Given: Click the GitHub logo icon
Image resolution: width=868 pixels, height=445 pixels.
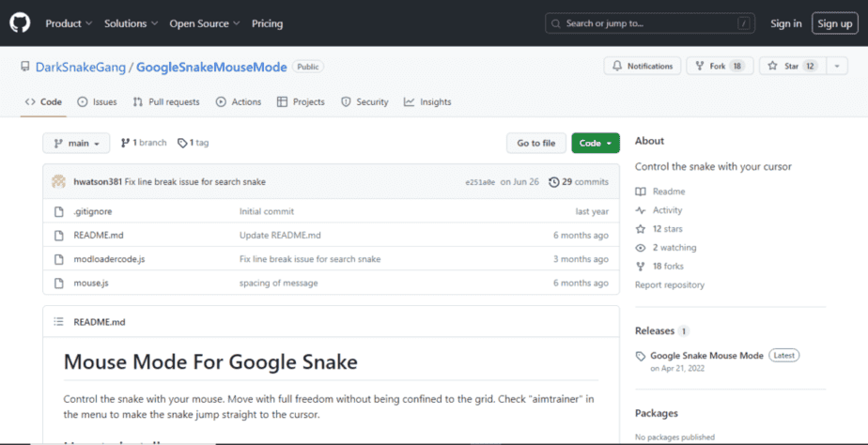Looking at the screenshot, I should point(20,23).
